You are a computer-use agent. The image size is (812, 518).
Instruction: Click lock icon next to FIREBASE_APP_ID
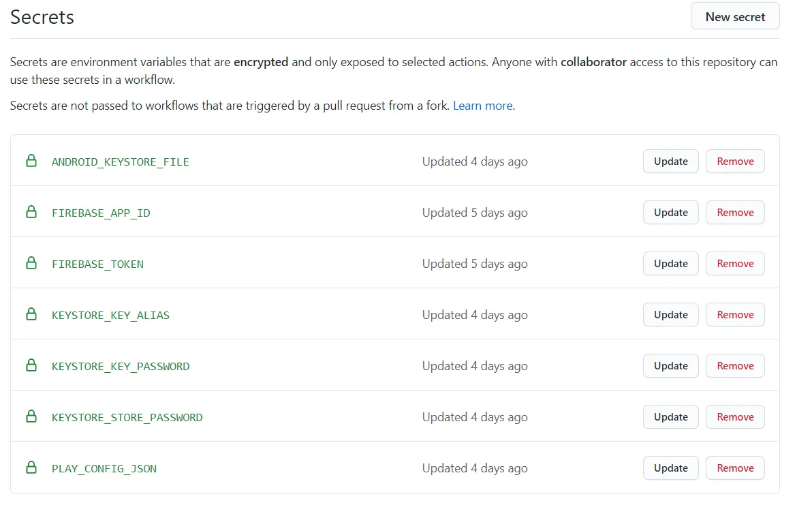(31, 212)
